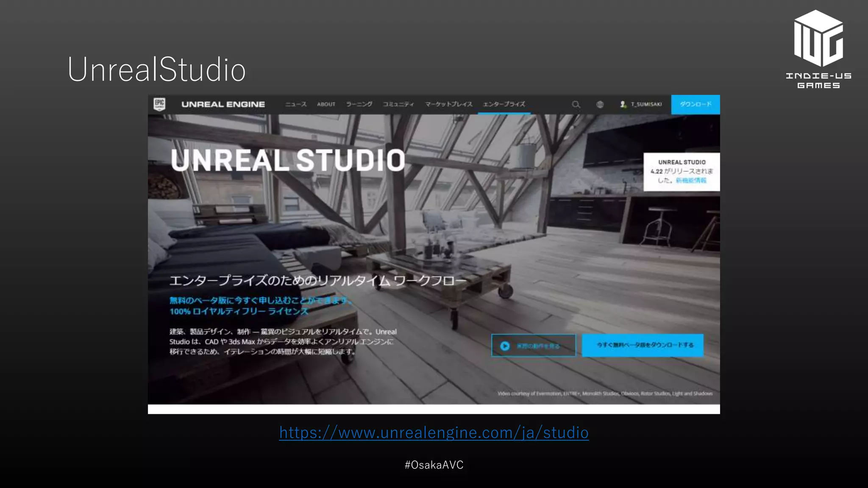Image resolution: width=868 pixels, height=488 pixels.
Task: Click the 100% ロイヤルティフリー ライセンス text
Action: pyautogui.click(x=239, y=311)
